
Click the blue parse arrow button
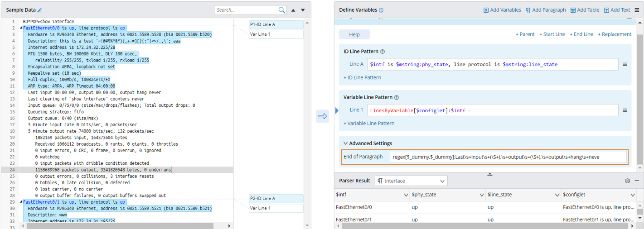pyautogui.click(x=322, y=116)
